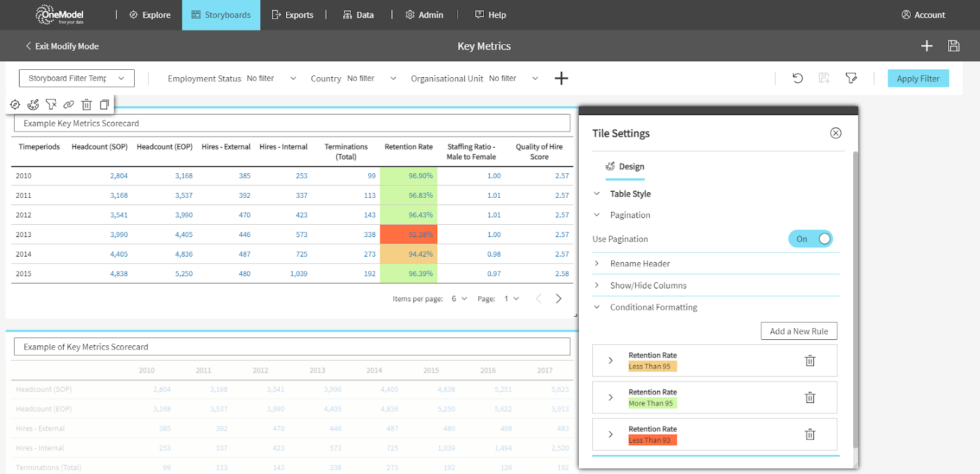Open tile design palette icon

[33, 105]
